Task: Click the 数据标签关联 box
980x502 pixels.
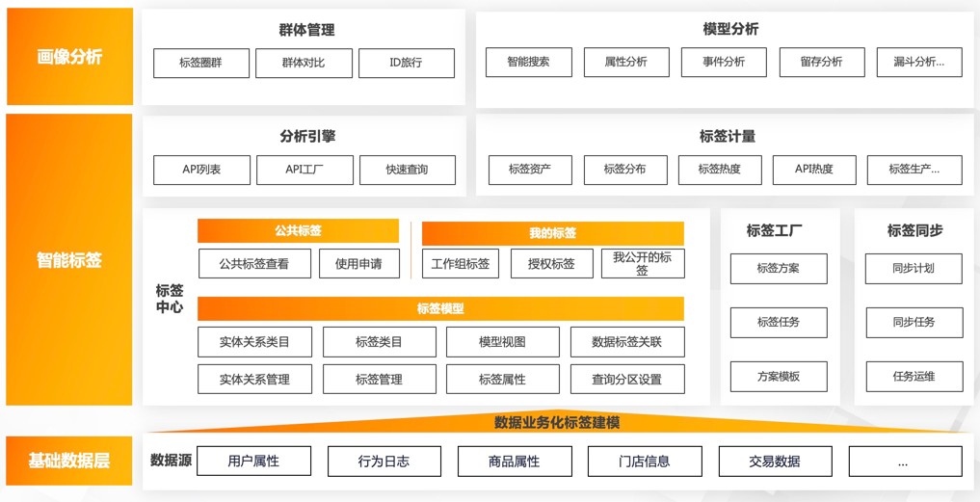Action: click(627, 342)
